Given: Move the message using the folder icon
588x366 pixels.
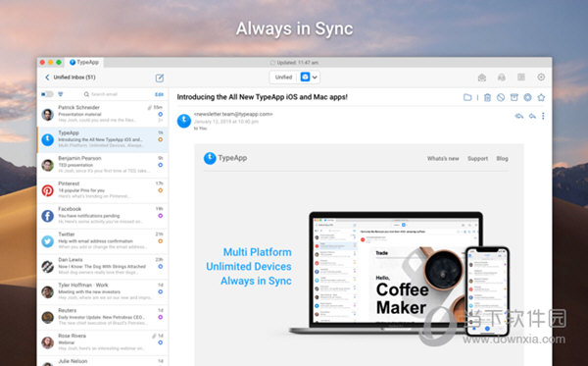Looking at the screenshot, I should pyautogui.click(x=467, y=97).
